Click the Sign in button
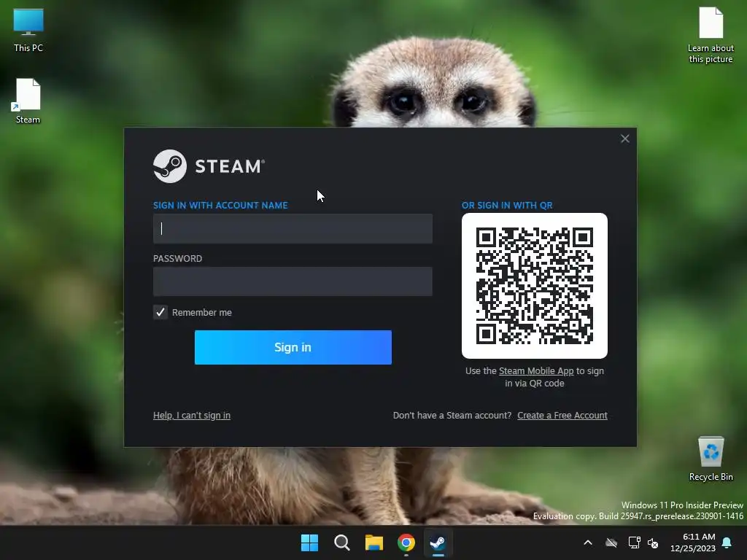The image size is (747, 560). click(293, 347)
